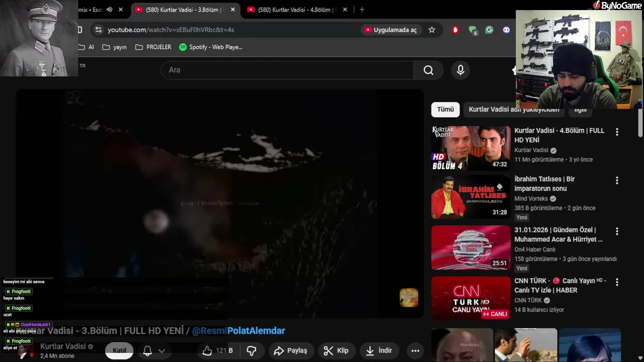Screen dimensions: 644x362
Task: Open a new browser tab with the plus button
Action: coord(362,10)
